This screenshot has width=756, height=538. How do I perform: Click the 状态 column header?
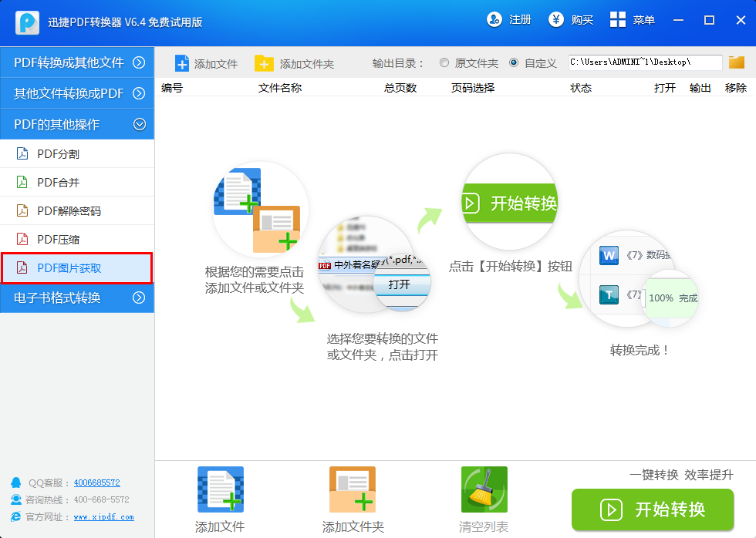click(x=580, y=88)
